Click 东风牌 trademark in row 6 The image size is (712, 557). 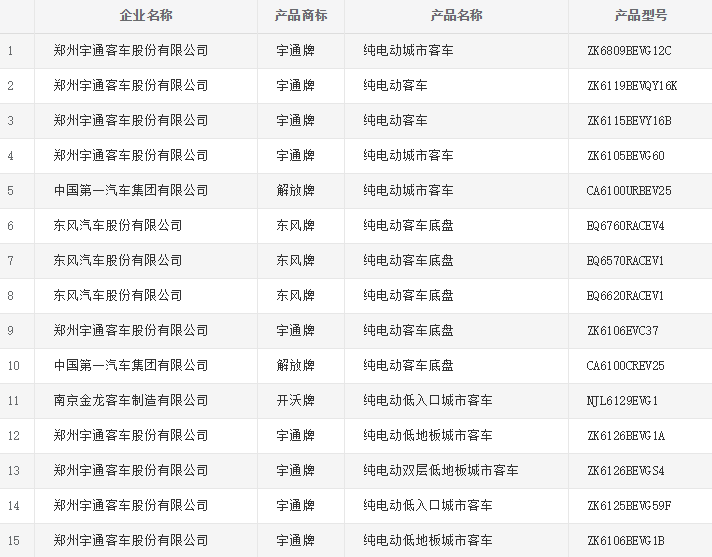tap(296, 225)
